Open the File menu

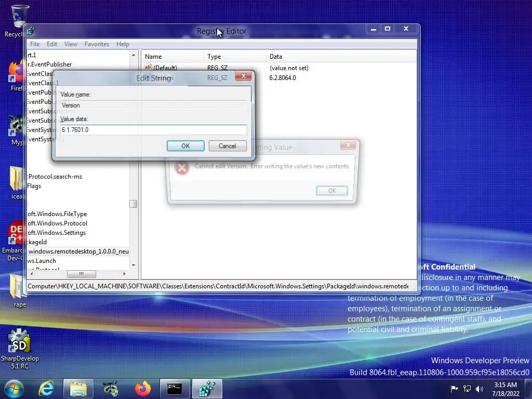coord(35,44)
